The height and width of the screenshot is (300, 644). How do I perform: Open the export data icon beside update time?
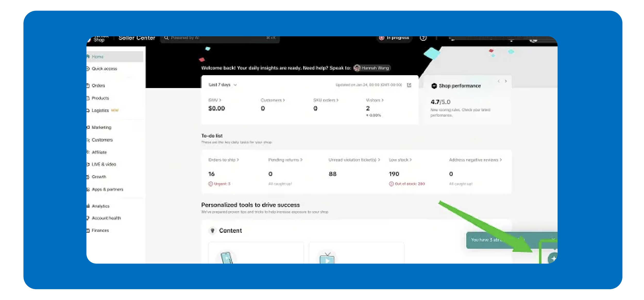tap(409, 85)
